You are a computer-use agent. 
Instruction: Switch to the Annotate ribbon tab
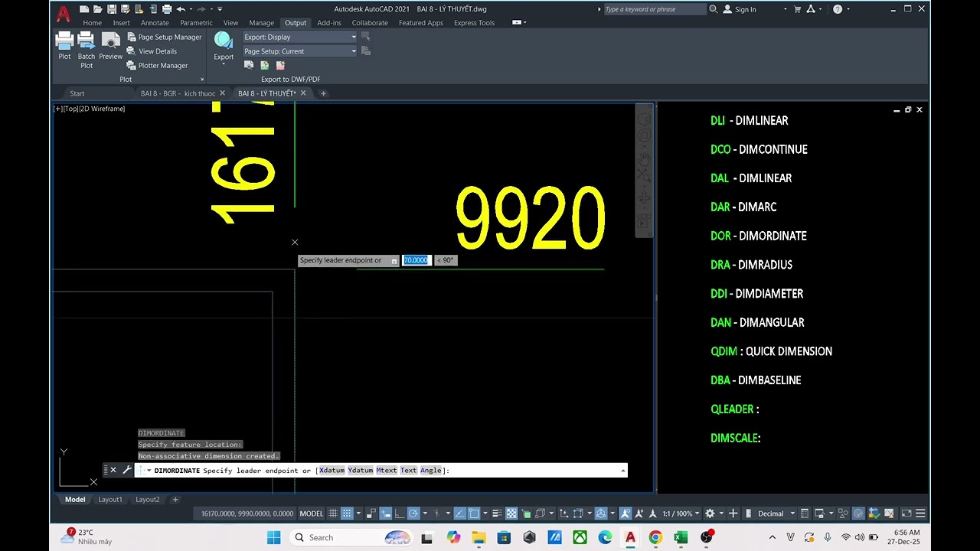coord(155,23)
